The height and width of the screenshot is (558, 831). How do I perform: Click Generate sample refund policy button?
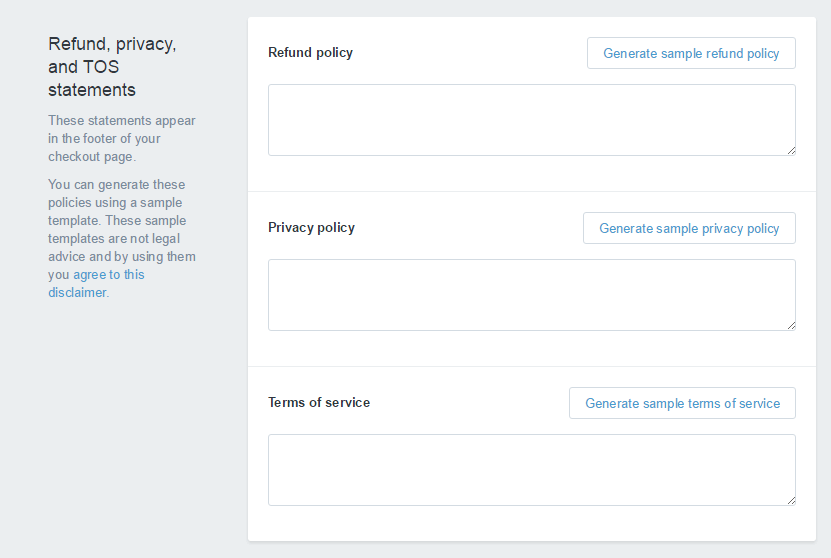[691, 54]
